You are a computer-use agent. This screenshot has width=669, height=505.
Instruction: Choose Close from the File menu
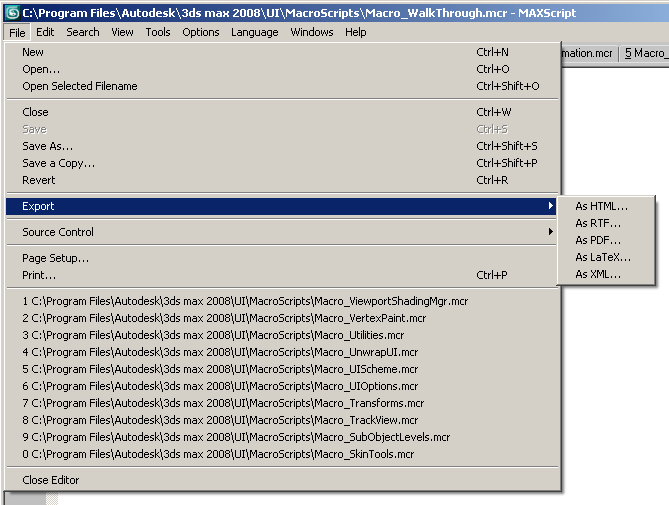click(282, 112)
